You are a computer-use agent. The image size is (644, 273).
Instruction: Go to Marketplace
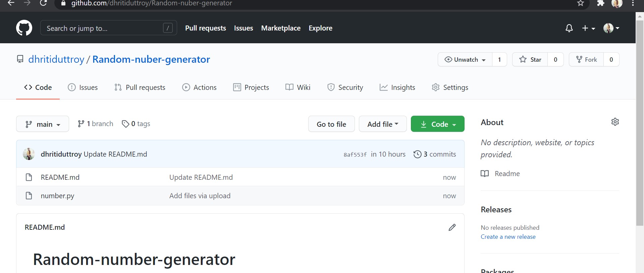(281, 28)
